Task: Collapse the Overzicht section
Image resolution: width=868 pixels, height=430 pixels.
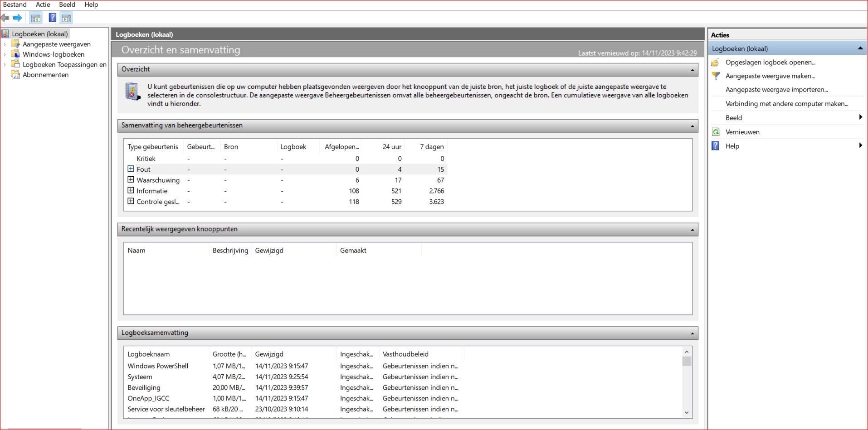Action: (x=692, y=70)
